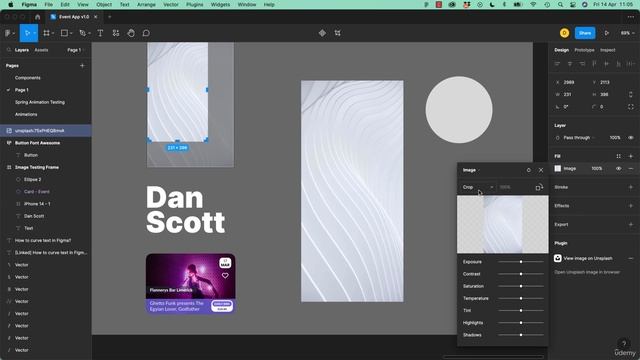The width and height of the screenshot is (640, 360).
Task: Select the Move tool
Action: (x=27, y=33)
